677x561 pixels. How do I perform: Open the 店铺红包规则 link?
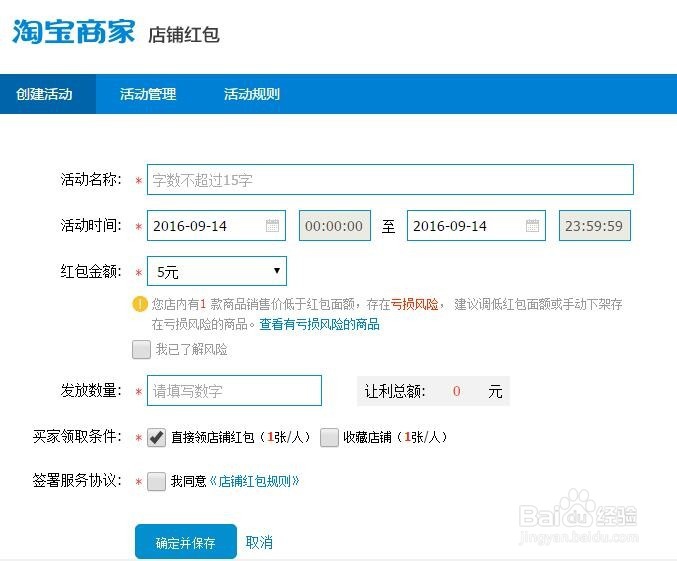point(255,481)
